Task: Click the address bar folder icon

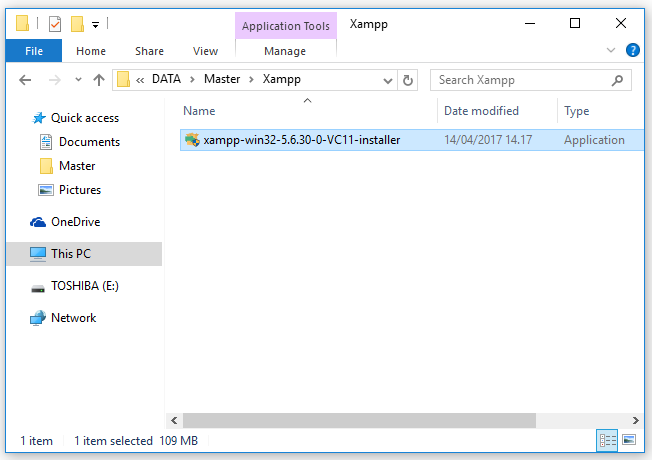Action: point(123,79)
